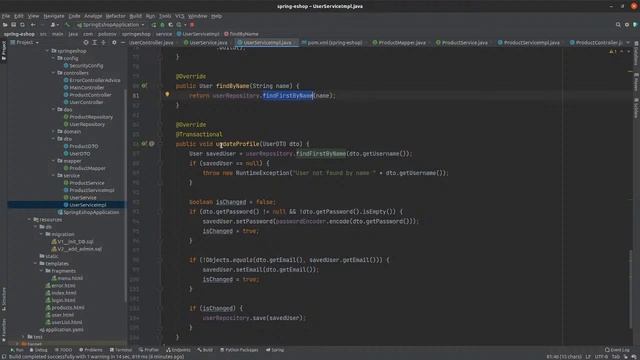This screenshot has width=640, height=360.
Task: Collapse the controllers folder in the tree
Action: 53,73
